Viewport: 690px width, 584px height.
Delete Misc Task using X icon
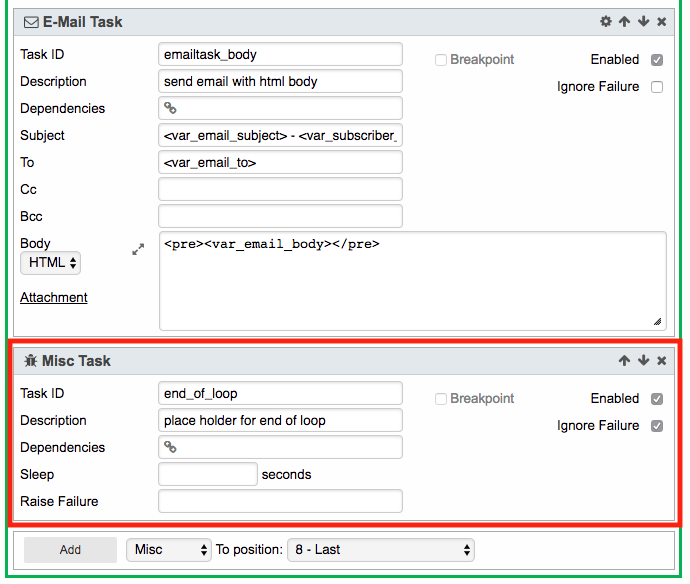click(661, 360)
